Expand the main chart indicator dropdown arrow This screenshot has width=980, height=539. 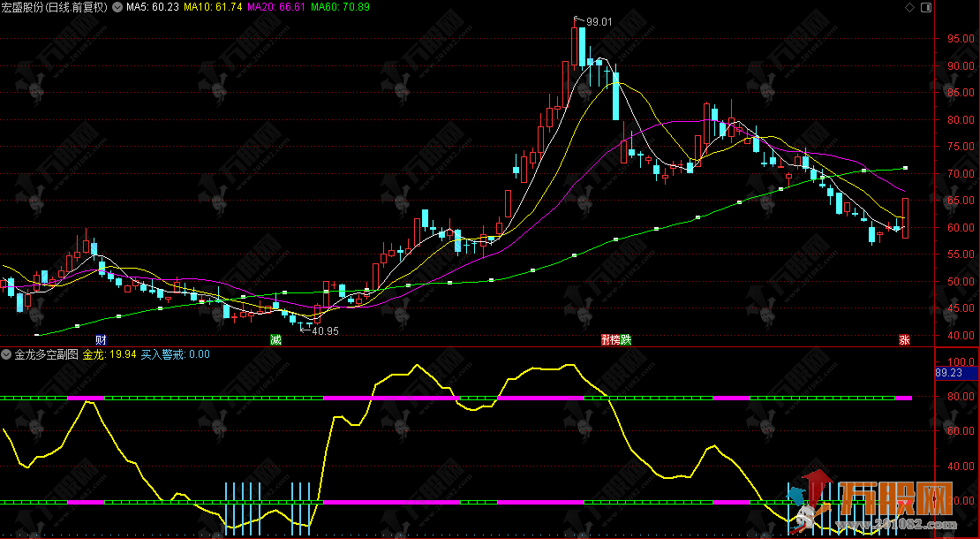coord(117,7)
